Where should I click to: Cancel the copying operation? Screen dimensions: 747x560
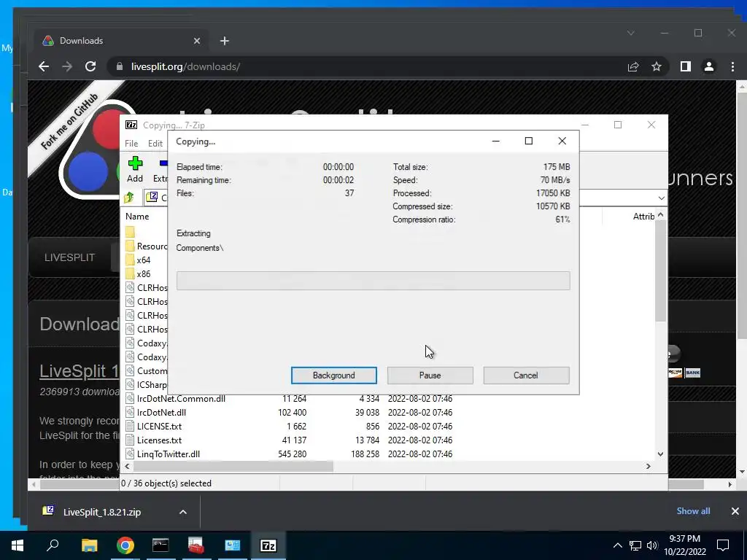[x=526, y=376]
